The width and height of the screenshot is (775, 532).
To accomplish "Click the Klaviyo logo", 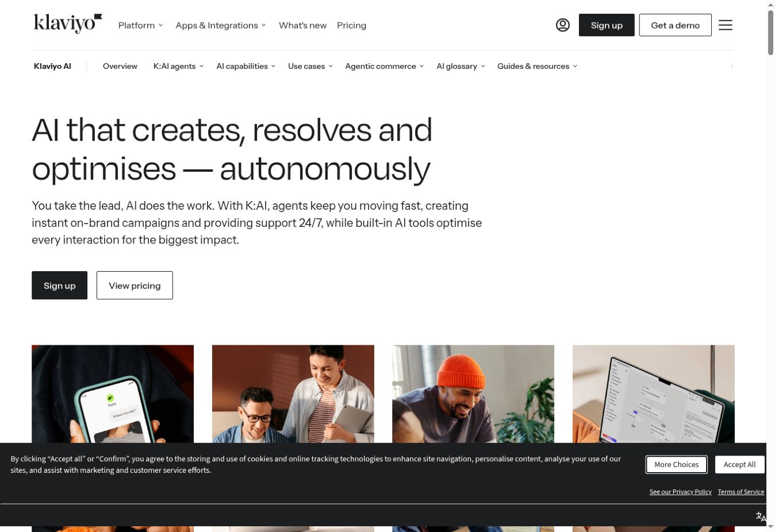I will coord(68,24).
